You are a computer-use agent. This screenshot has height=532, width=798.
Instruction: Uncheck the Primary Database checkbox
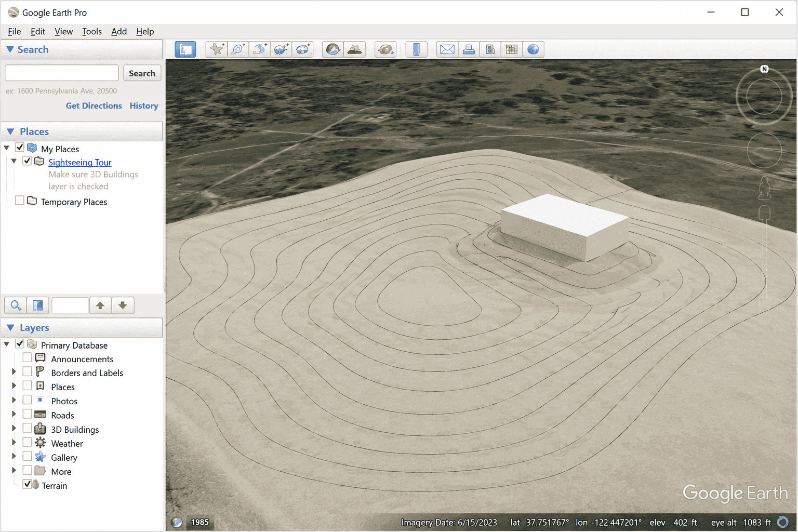[x=20, y=344]
